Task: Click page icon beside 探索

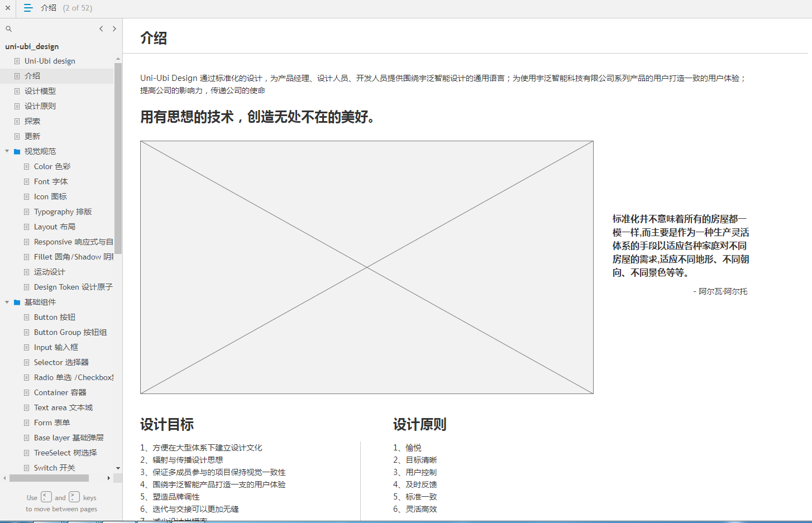Action: 17,121
